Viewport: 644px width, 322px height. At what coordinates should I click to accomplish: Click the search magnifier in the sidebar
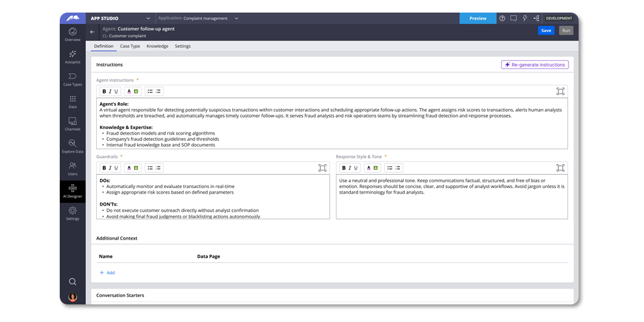click(72, 282)
